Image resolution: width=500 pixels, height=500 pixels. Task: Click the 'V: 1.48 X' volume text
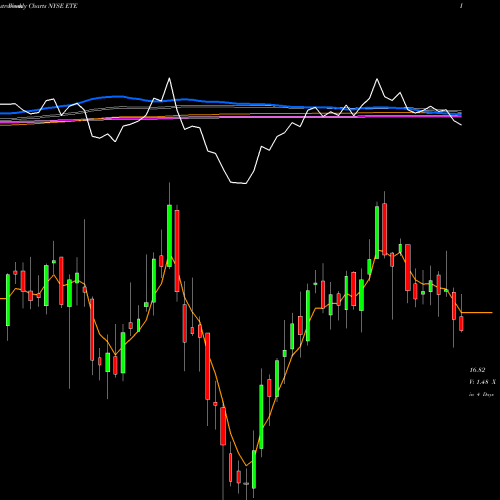482,382
